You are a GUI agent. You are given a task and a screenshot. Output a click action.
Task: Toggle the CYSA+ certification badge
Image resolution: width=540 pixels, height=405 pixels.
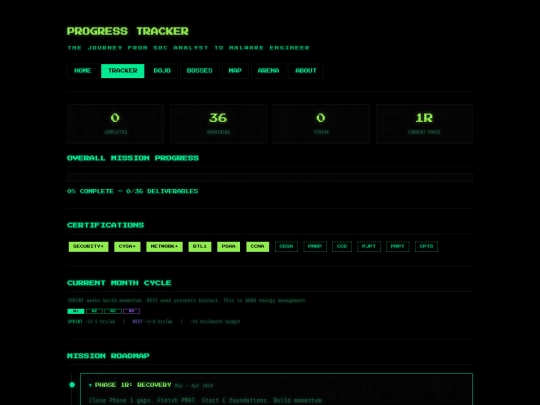click(127, 247)
